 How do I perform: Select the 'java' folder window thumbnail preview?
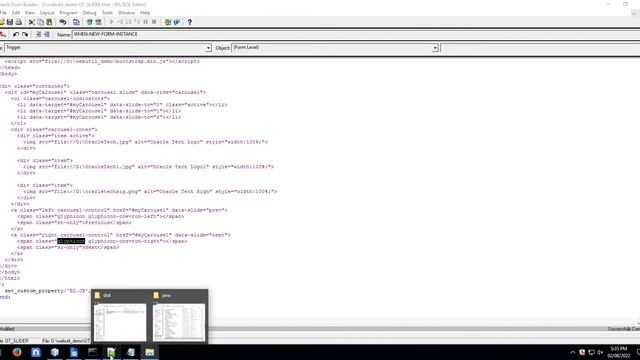click(179, 322)
